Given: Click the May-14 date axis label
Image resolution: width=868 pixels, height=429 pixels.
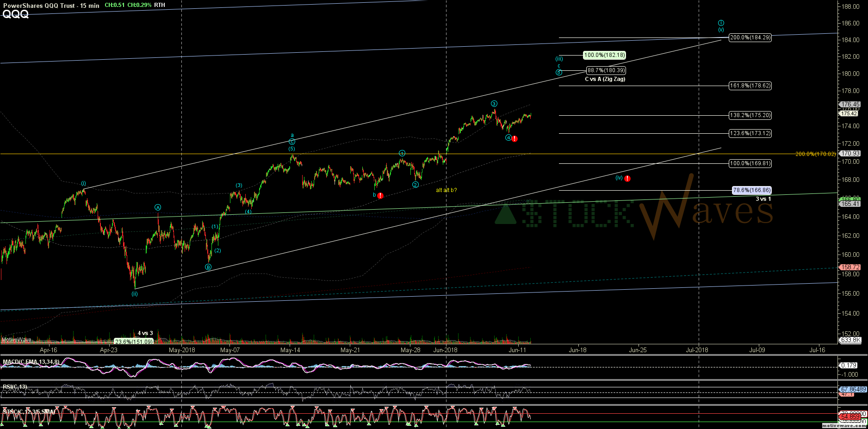Looking at the screenshot, I should pyautogui.click(x=290, y=350).
